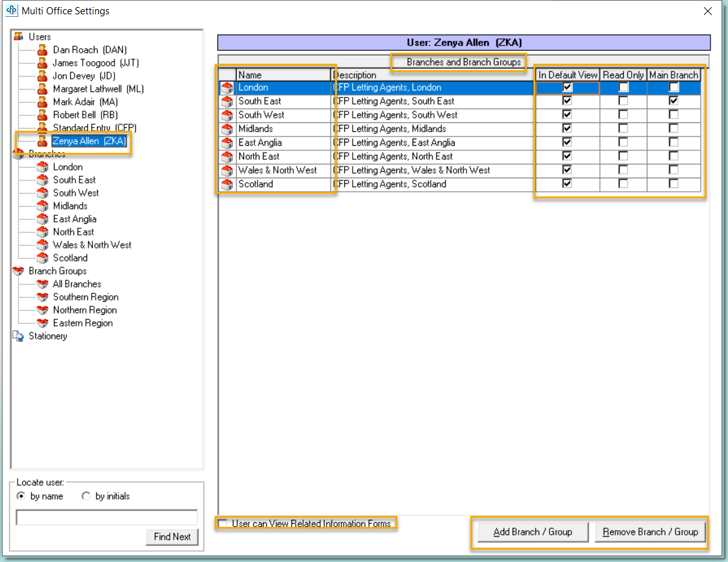
Task: Click the Add Branch / Group button
Action: (x=533, y=532)
